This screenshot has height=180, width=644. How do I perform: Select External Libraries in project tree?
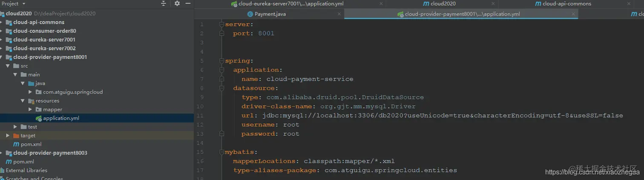pyautogui.click(x=26, y=170)
